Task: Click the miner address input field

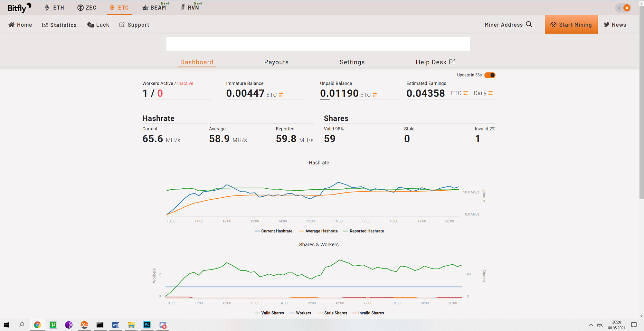Action: [x=318, y=44]
